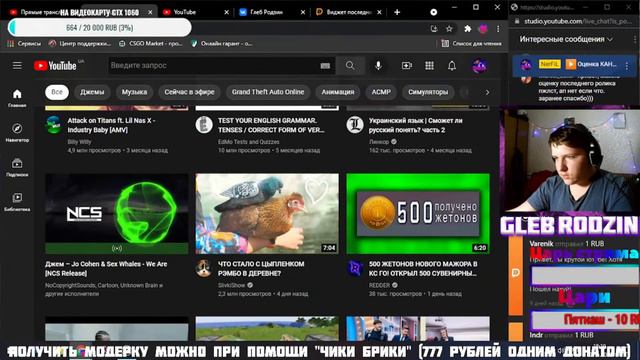640x360 pixels.
Task: Open the YouTube hamburger guide menu
Action: point(17,65)
